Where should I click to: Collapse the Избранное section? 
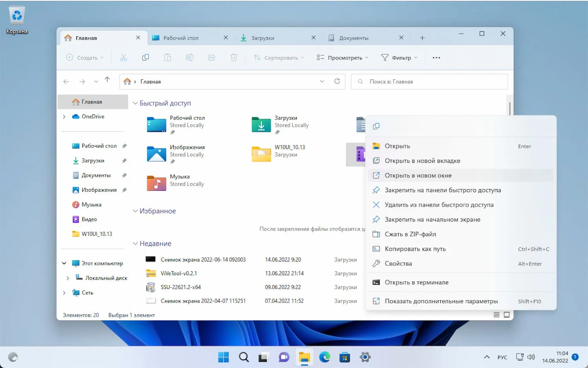tap(135, 211)
